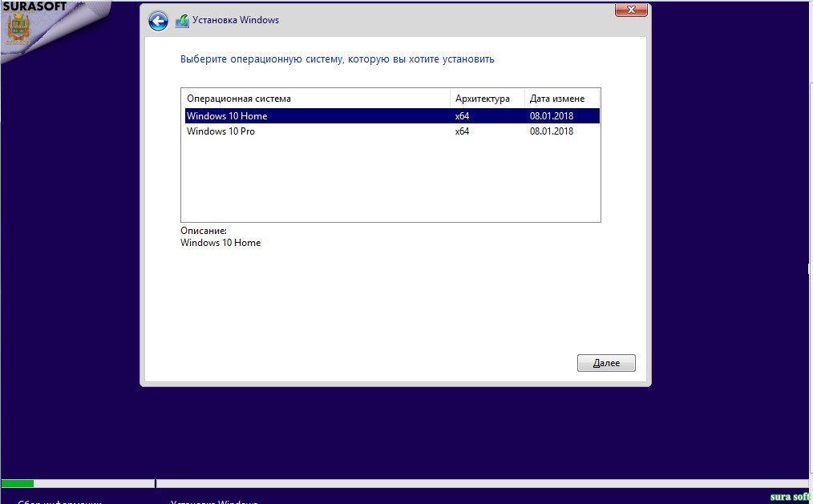Click the Выберите операционную систему heading
The width and height of the screenshot is (813, 504).
point(337,59)
